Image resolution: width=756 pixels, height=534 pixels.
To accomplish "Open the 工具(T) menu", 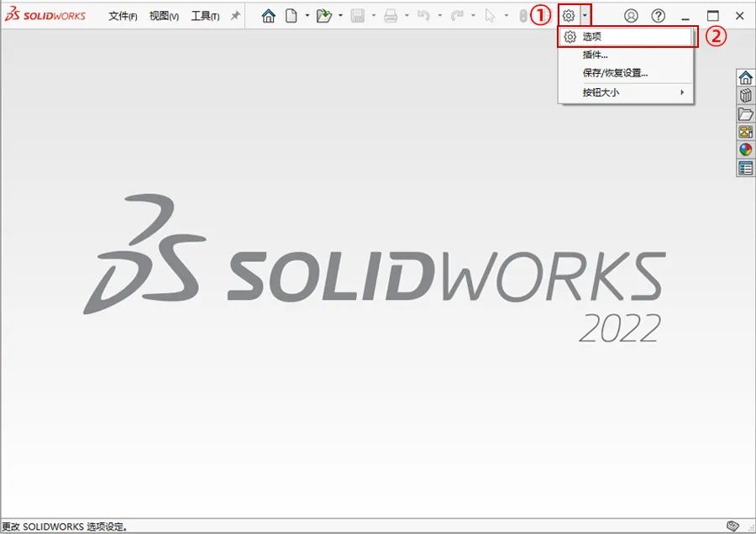I will click(x=205, y=17).
